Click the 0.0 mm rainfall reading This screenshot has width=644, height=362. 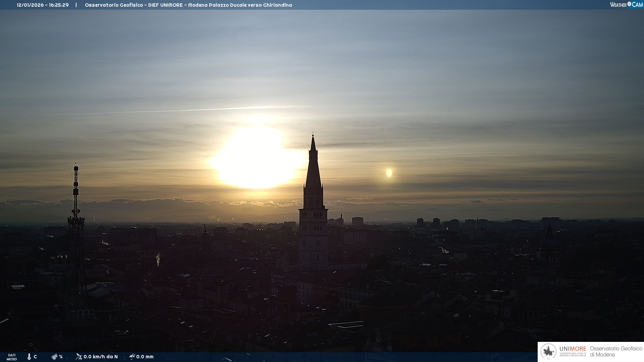145,357
